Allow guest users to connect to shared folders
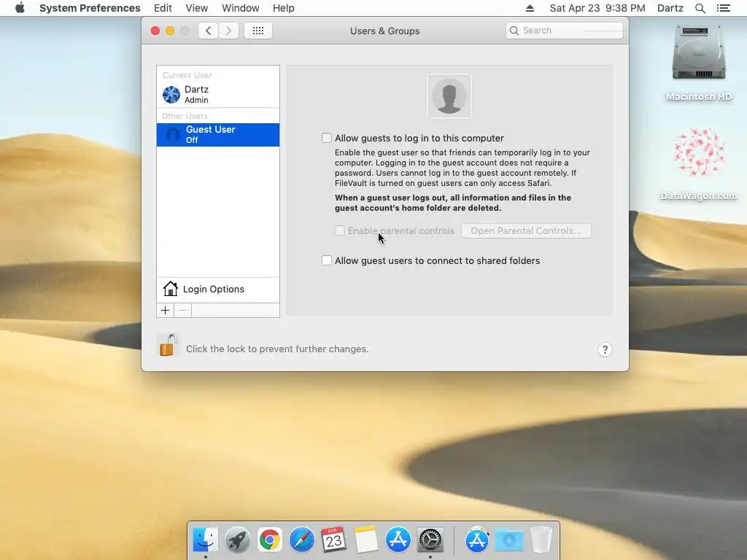This screenshot has width=747, height=560. click(326, 260)
